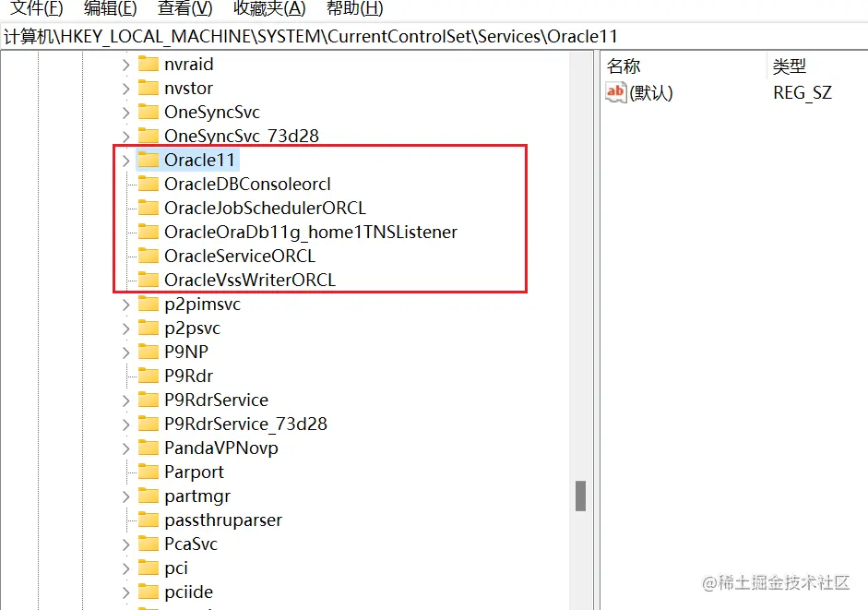Image resolution: width=868 pixels, height=610 pixels.
Task: Select the (默认) value name
Action: coord(651,92)
